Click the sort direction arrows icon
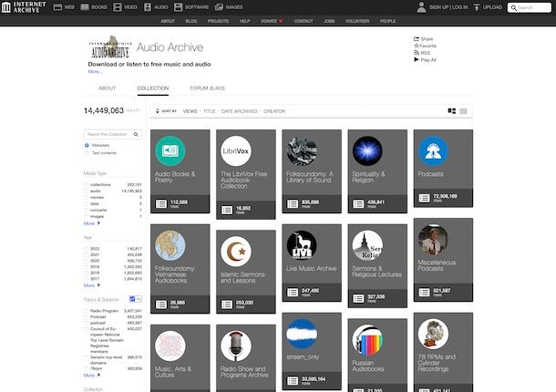The height and width of the screenshot is (392, 556). pos(157,111)
